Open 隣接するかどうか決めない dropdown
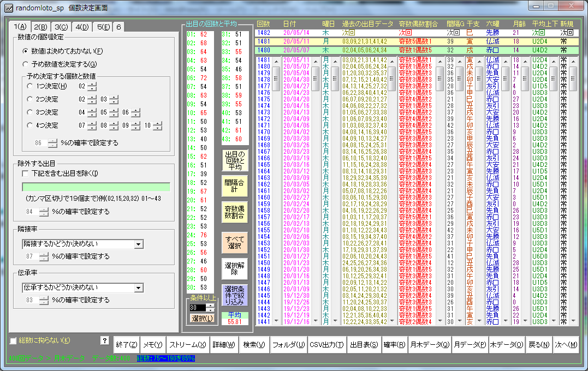The image size is (588, 371). (x=139, y=244)
